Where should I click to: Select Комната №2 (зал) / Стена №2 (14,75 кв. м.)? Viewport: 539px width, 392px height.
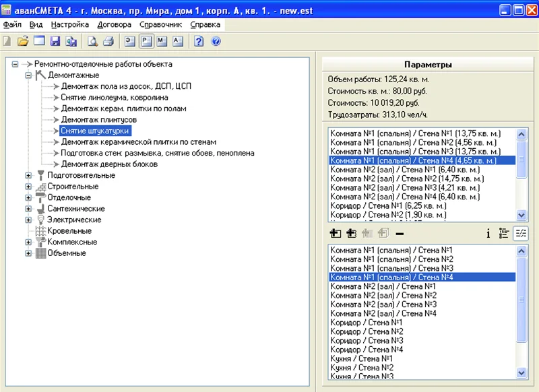407,179
